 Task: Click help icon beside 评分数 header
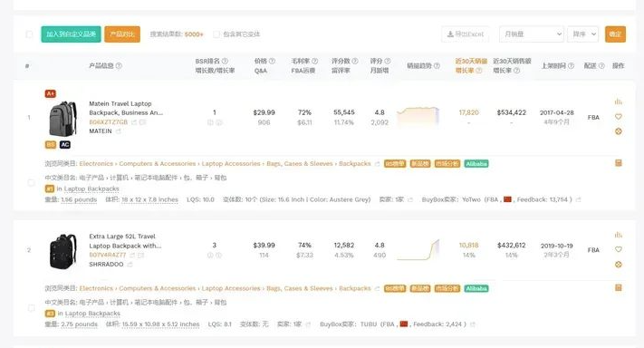pos(355,61)
